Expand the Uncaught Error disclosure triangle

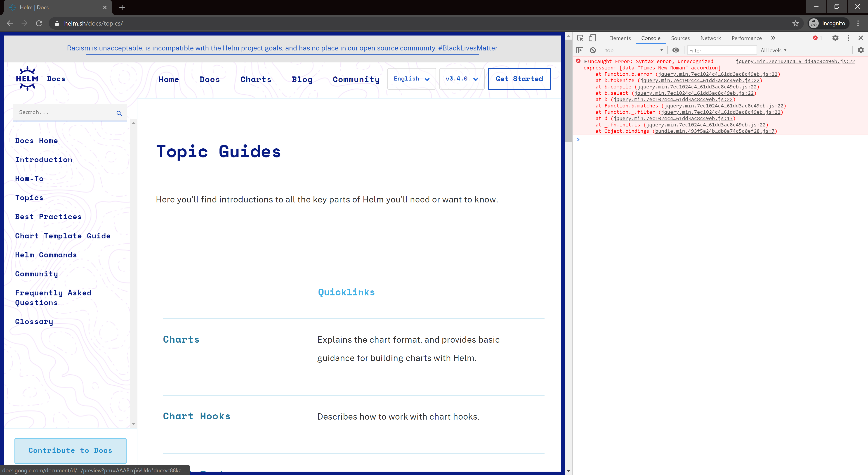coord(585,61)
